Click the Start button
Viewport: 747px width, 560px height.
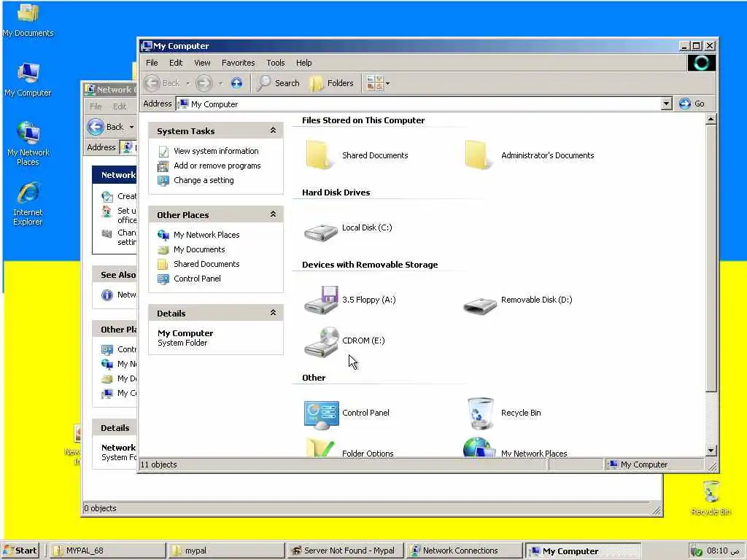[x=20, y=551]
